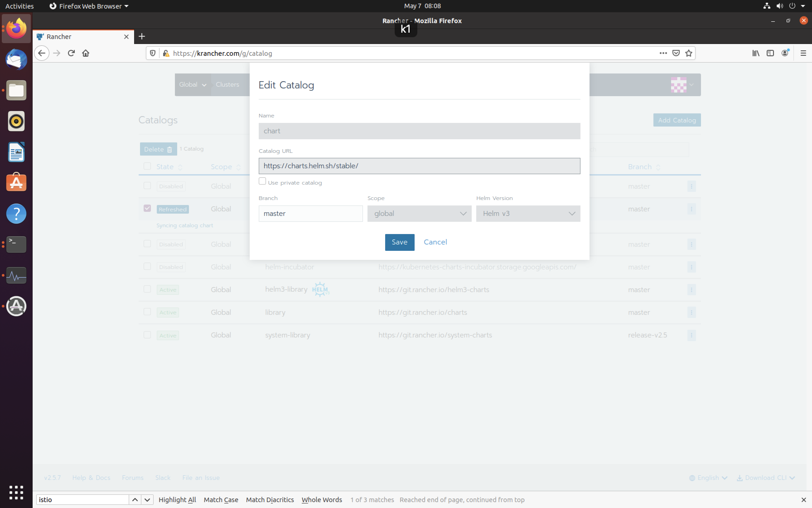Open Firefox library icon
This screenshot has width=812, height=508.
coord(756,53)
